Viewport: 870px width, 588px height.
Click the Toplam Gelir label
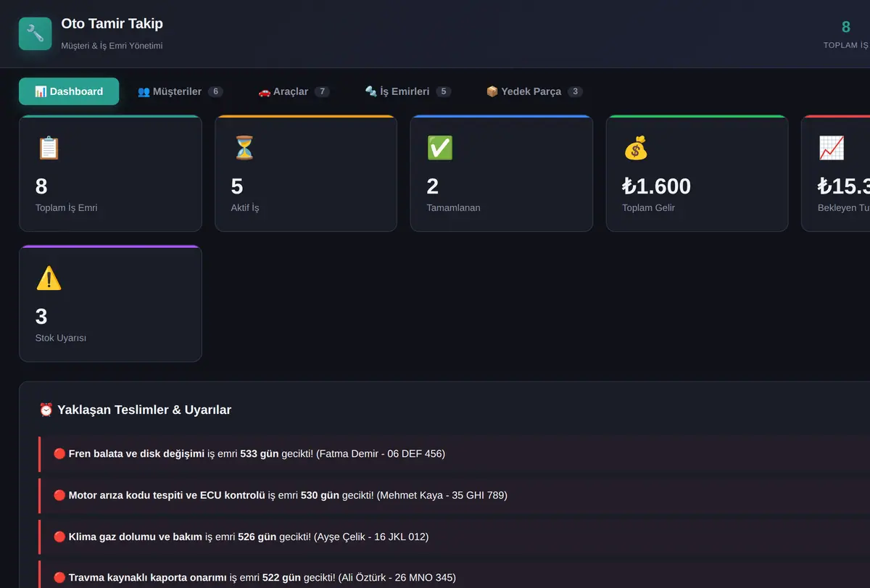pos(648,208)
